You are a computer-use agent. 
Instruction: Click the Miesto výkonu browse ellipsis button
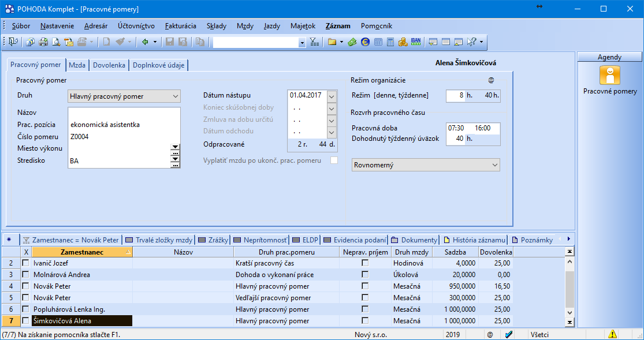pyautogui.click(x=176, y=153)
